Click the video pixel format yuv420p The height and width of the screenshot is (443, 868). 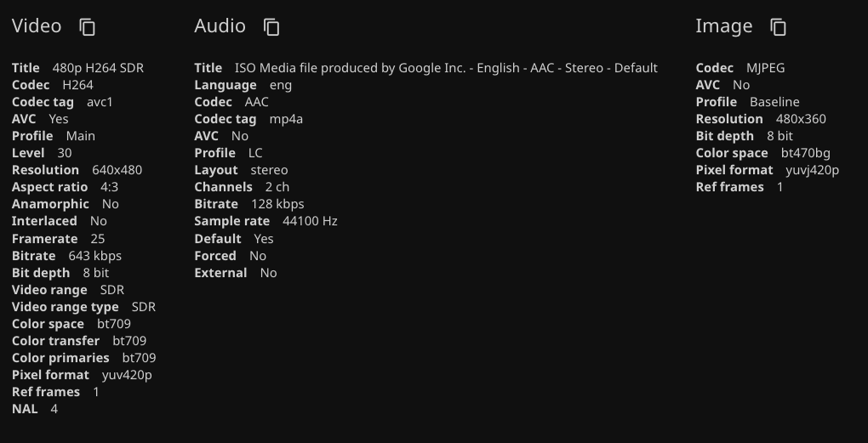coord(127,375)
